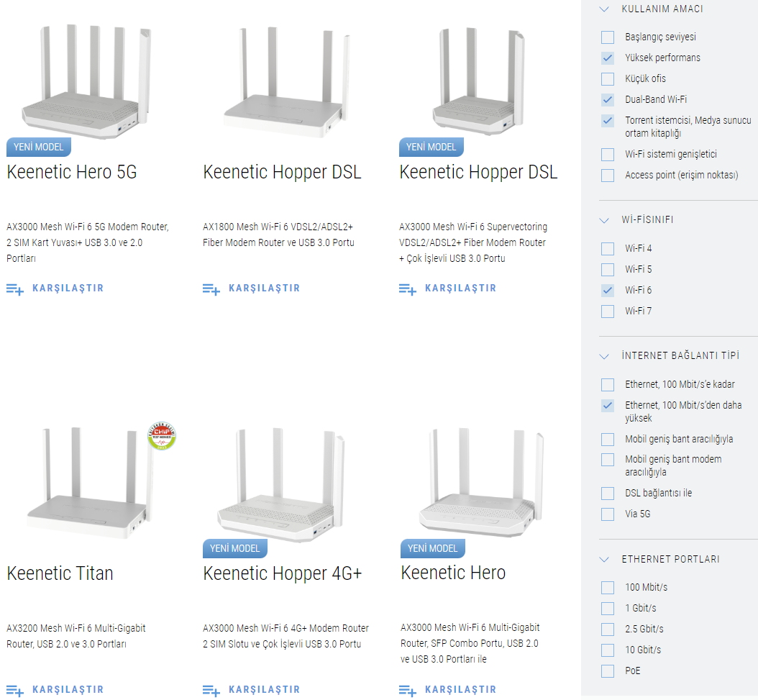Screen dimensions: 758x700
Task: Open the Keenetic Hopper 4G+ title link
Action: 283,573
